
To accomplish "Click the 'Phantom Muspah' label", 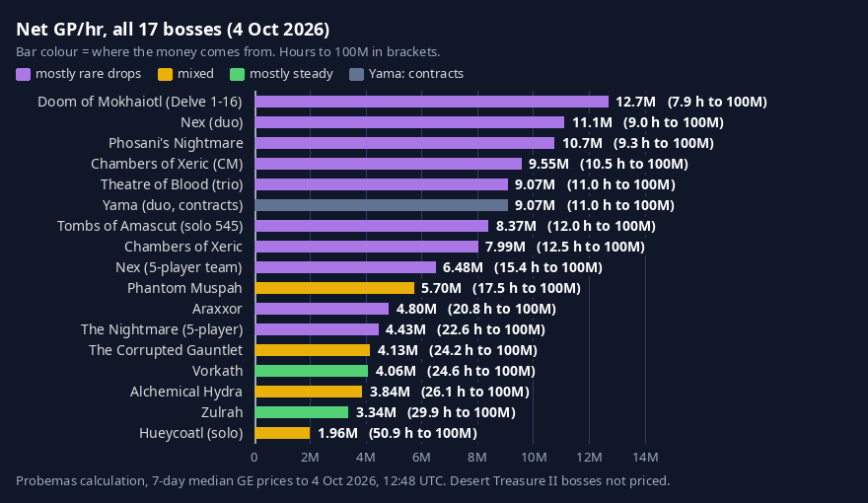I will 184,288.
